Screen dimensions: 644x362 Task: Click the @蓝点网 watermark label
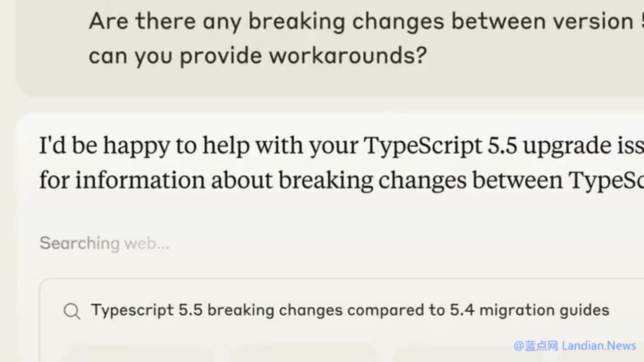[x=536, y=346]
